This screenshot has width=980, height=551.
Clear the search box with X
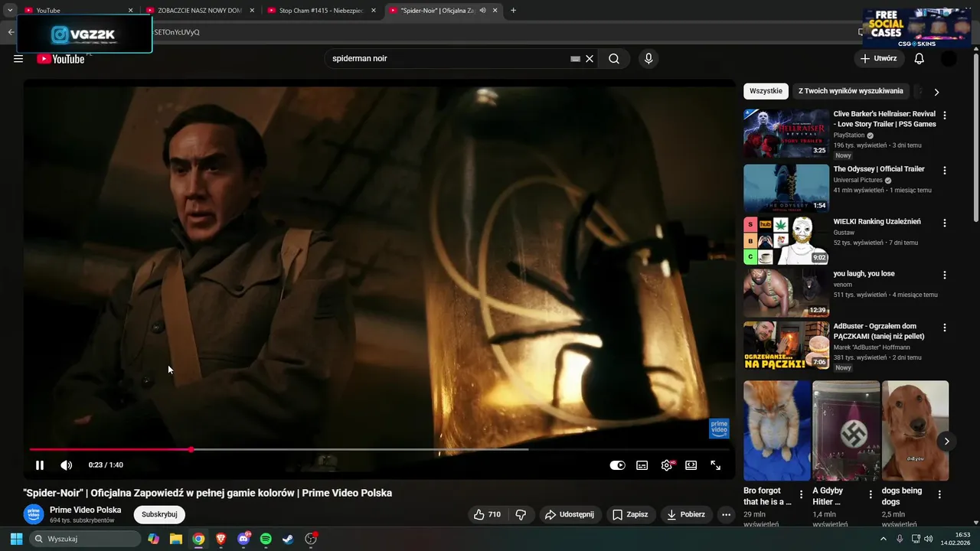(590, 59)
